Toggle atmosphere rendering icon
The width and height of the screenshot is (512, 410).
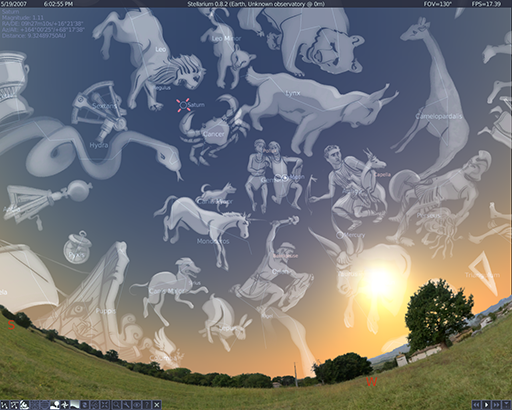pyautogui.click(x=75, y=405)
